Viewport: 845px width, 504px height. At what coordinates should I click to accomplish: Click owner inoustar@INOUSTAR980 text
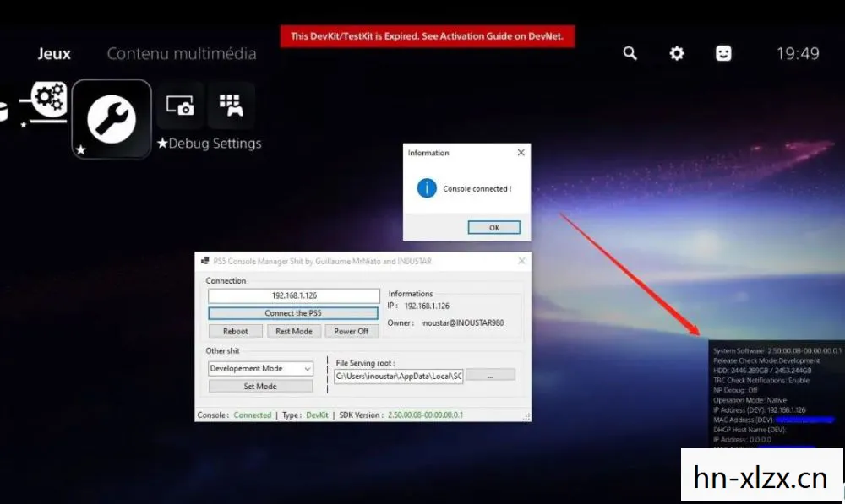tap(462, 323)
